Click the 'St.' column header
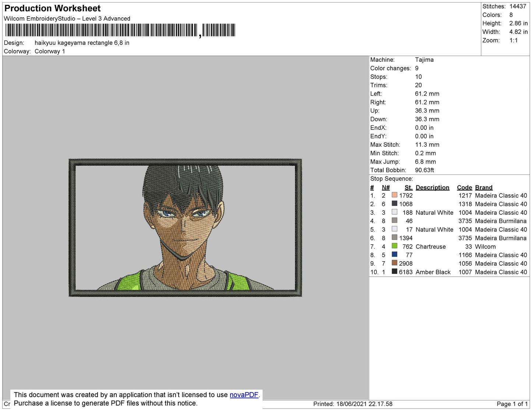Image resolution: width=532 pixels, height=411 pixels. coord(408,187)
